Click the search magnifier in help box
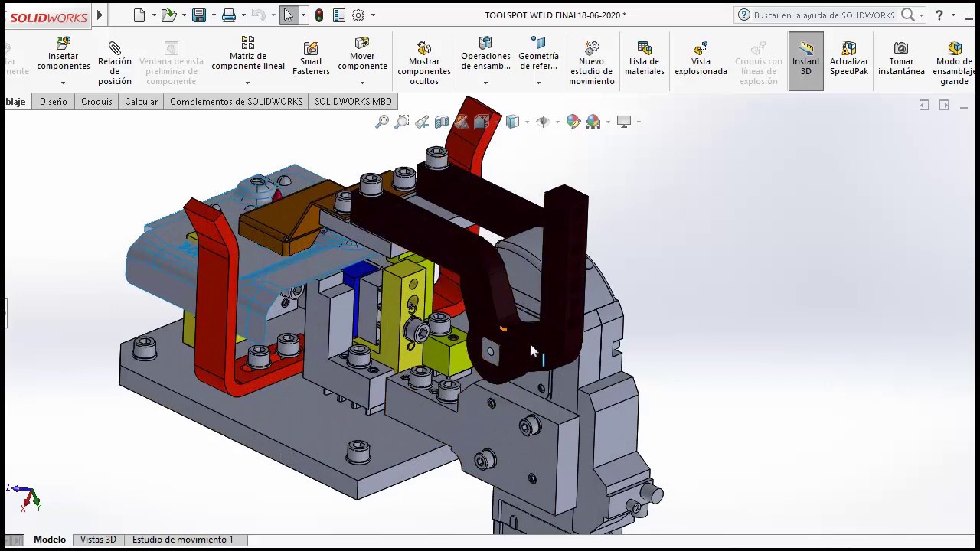 tap(908, 15)
